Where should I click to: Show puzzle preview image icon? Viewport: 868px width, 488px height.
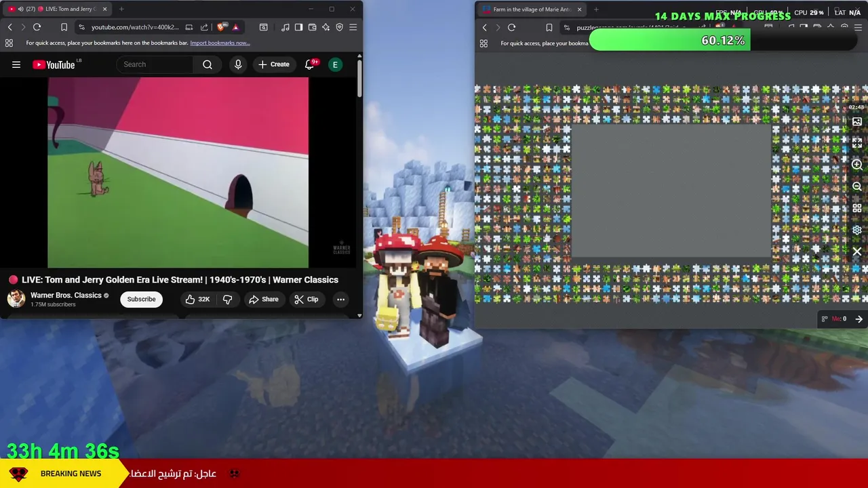tap(857, 122)
